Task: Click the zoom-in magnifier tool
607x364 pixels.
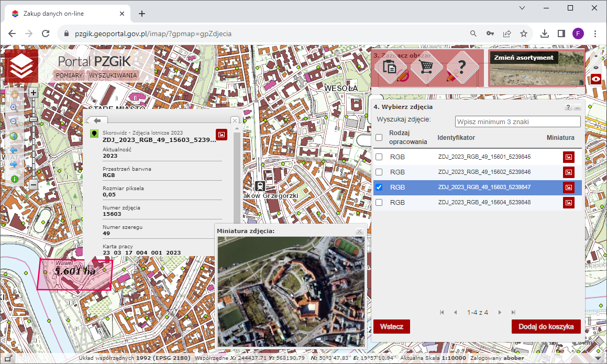Action: click(14, 107)
